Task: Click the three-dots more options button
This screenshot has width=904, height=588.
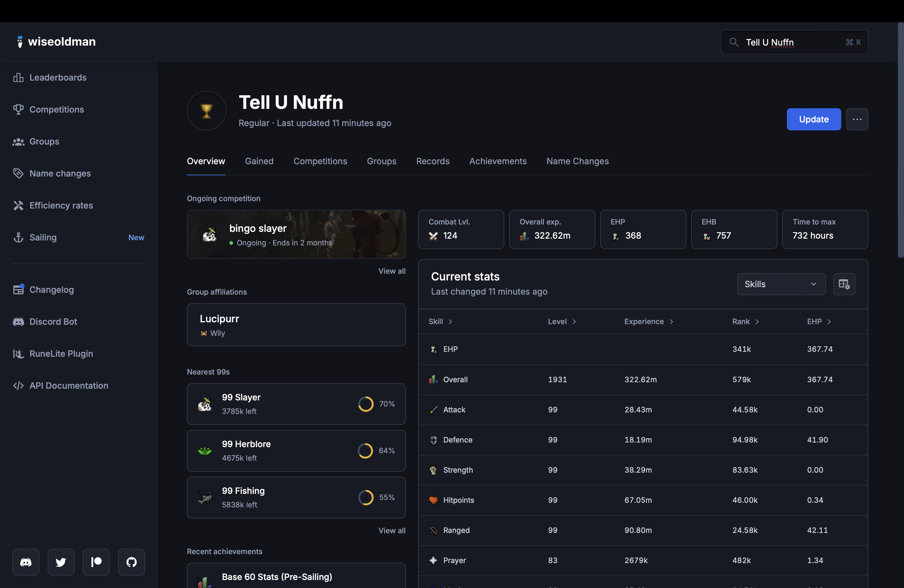Action: (857, 119)
